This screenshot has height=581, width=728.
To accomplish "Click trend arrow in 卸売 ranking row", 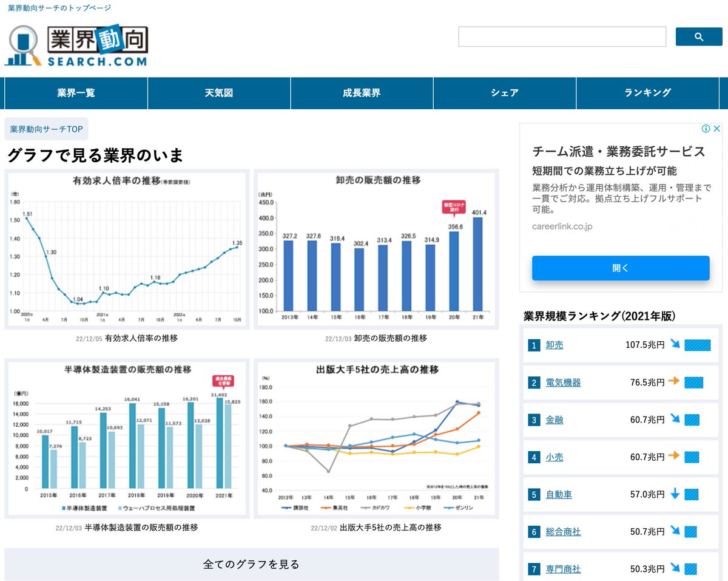I will pos(675,344).
